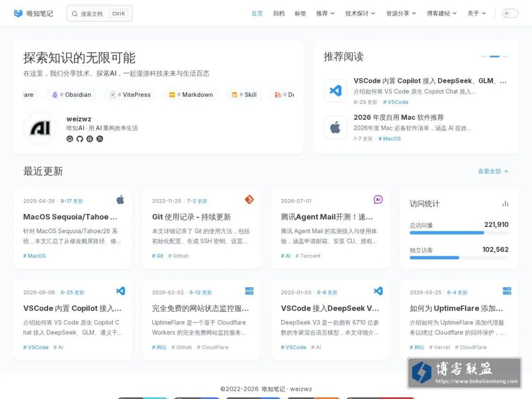
Task: Open 如何为 UptimeFlare 添加 article title
Action: pos(456,308)
